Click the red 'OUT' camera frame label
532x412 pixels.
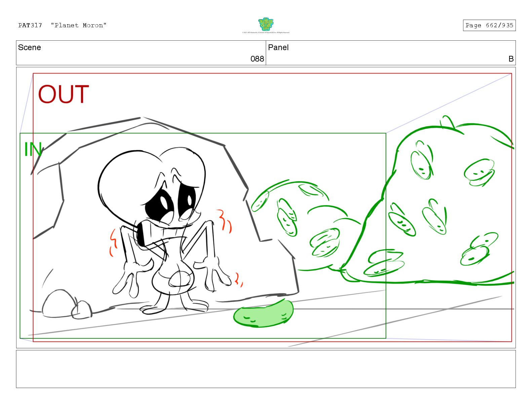[x=63, y=94]
